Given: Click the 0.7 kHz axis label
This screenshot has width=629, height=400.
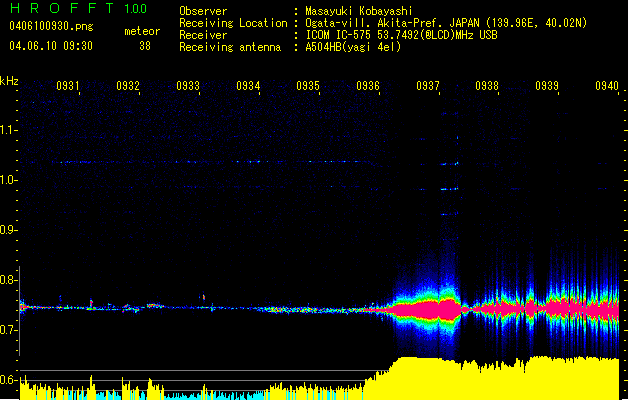Looking at the screenshot, I should [8, 330].
